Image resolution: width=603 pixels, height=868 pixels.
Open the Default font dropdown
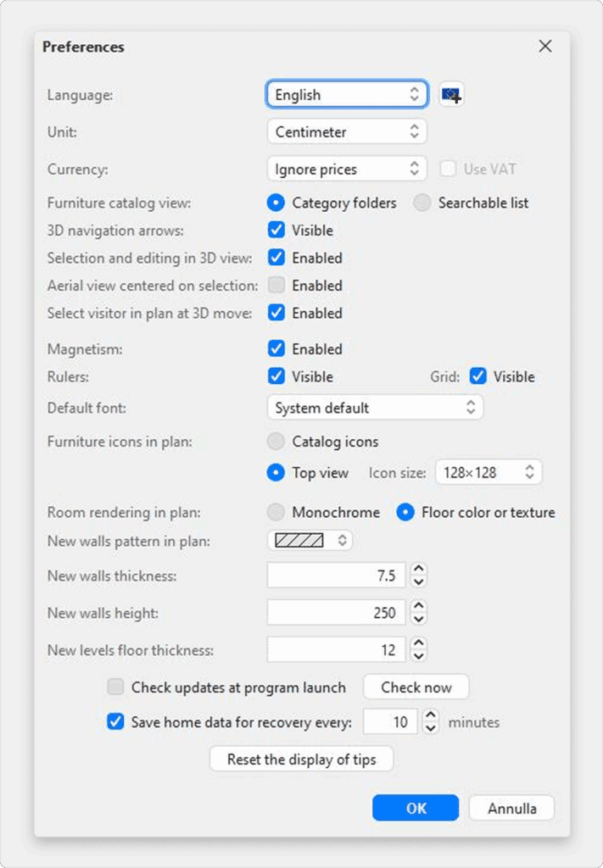pyautogui.click(x=375, y=408)
